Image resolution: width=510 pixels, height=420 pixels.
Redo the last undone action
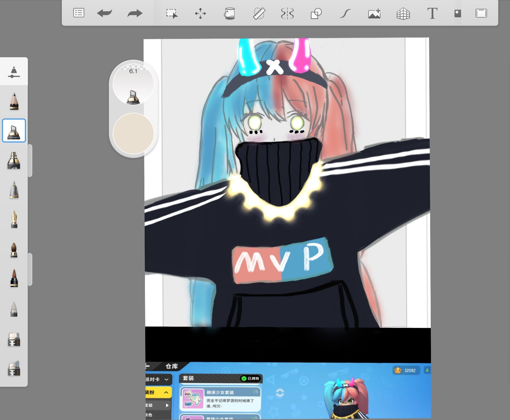point(135,13)
